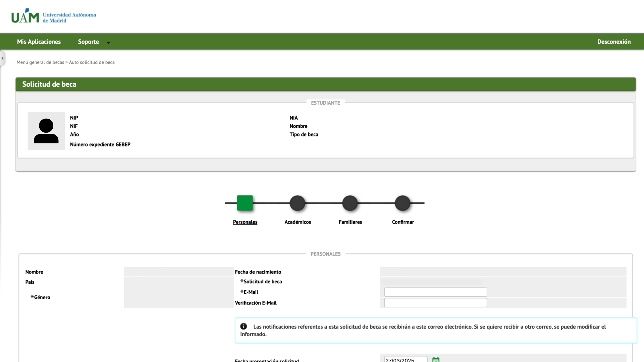Log out via Desconexión
This screenshot has width=644, height=362.
pos(614,42)
